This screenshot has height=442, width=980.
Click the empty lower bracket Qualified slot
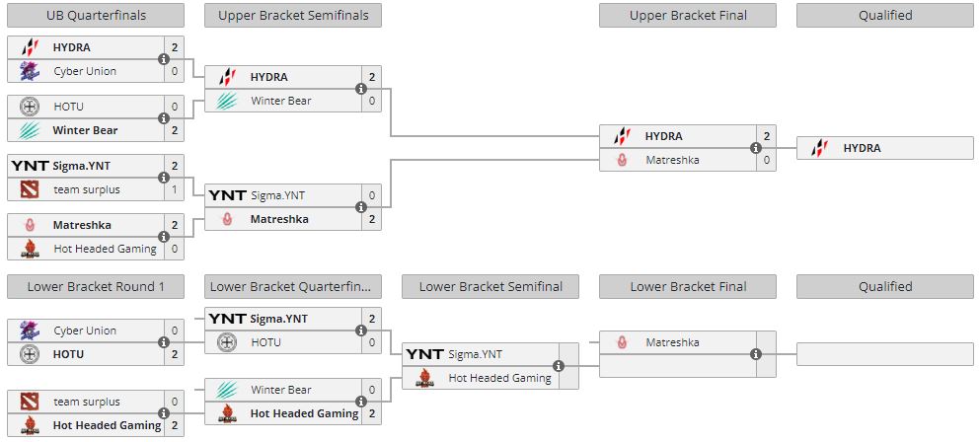click(884, 354)
